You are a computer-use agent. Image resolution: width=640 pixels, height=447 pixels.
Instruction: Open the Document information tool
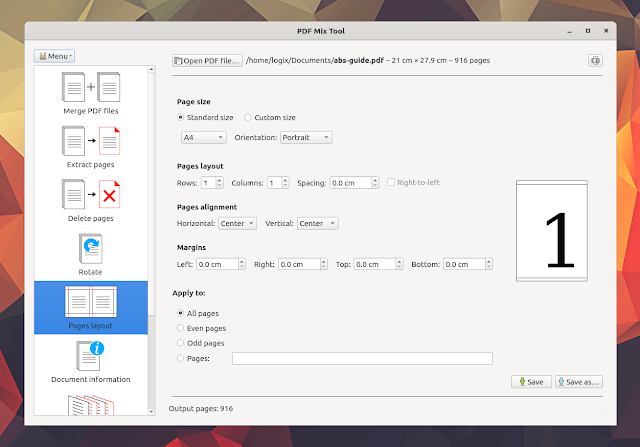91,362
